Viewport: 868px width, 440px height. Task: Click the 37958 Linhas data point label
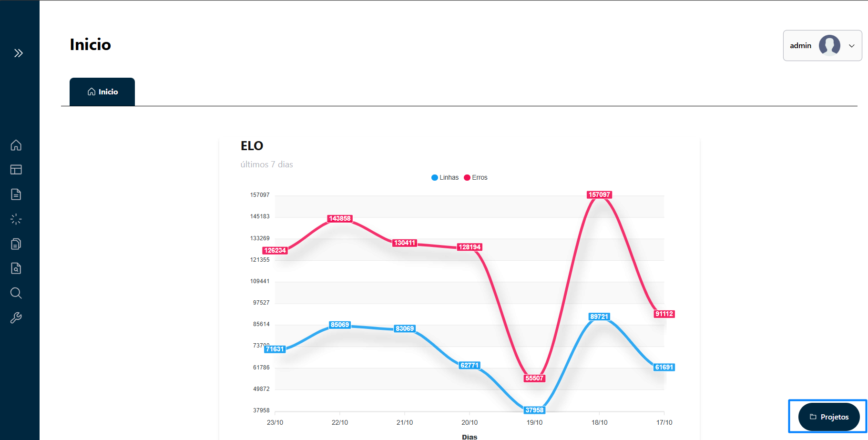pos(534,410)
